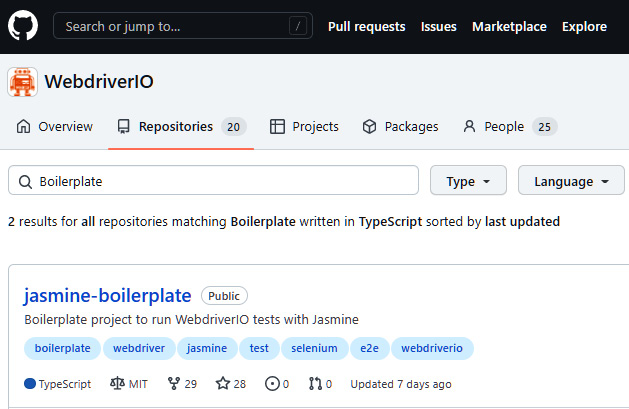Image resolution: width=629 pixels, height=409 pixels.
Task: Expand the Language dropdown
Action: [x=571, y=180]
